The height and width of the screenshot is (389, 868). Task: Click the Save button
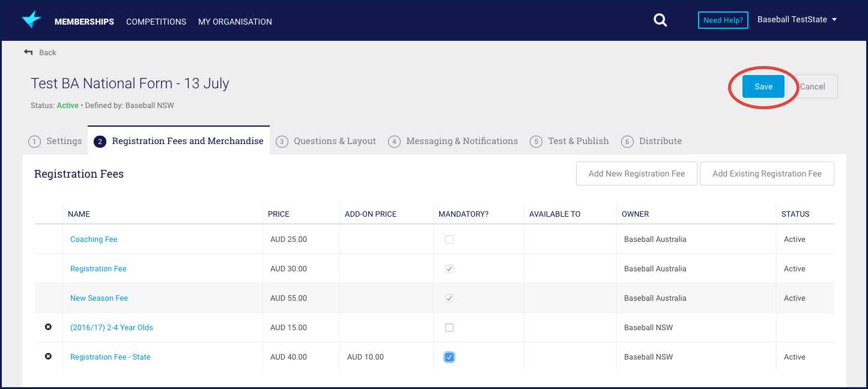click(763, 86)
